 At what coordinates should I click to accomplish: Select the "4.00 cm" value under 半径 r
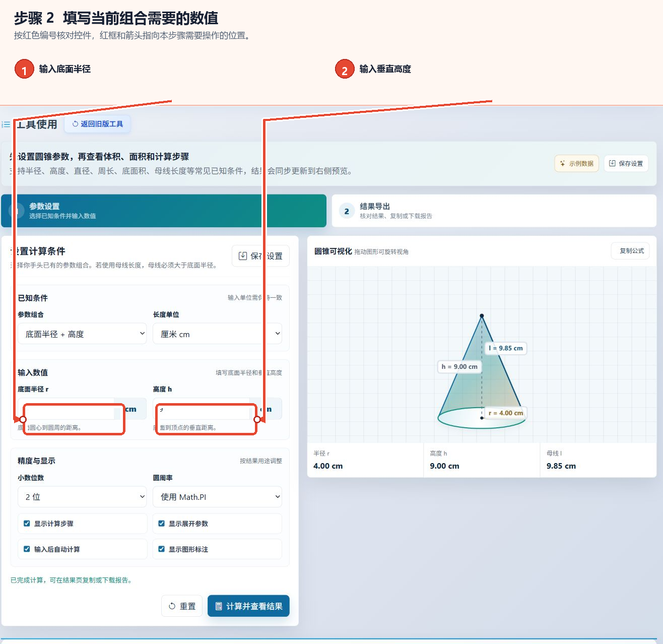328,466
